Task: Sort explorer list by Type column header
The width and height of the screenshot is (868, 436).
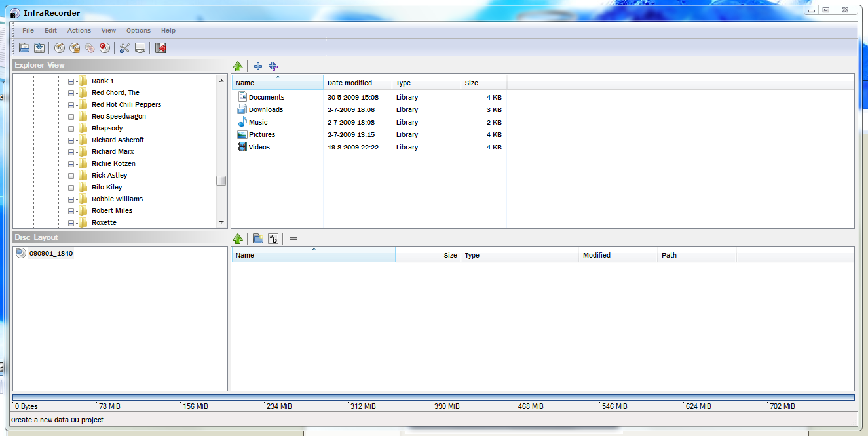Action: (x=426, y=83)
